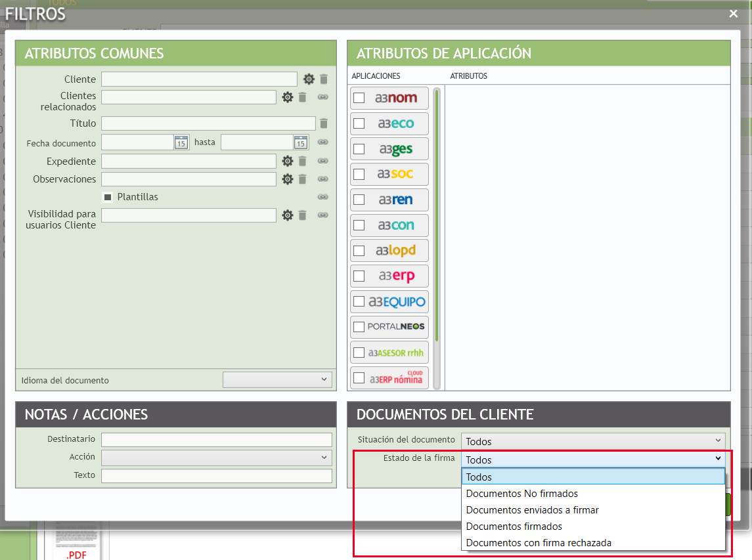Choose 'Todos' in the Estado de la firma list
The width and height of the screenshot is (752, 560).
593,477
